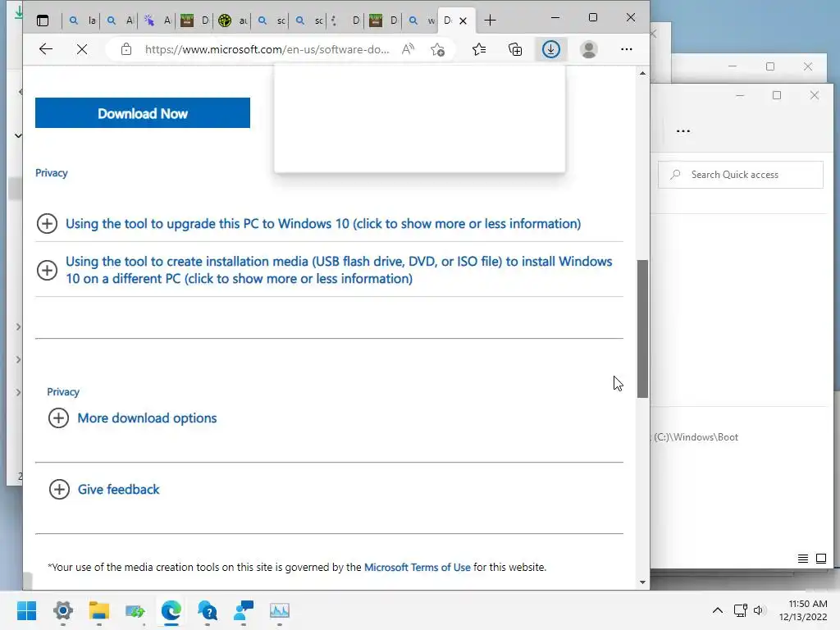The image size is (840, 630).
Task: Open Microsoft Edge from the taskbar
Action: [171, 610]
